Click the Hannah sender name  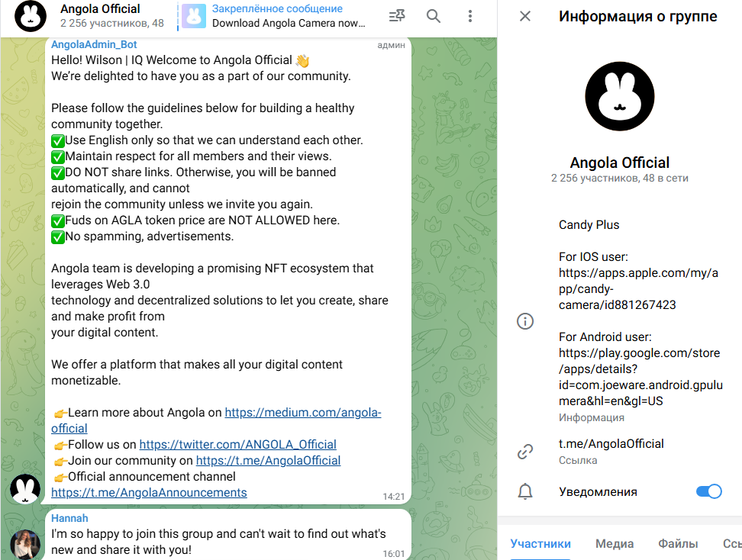[x=69, y=518]
